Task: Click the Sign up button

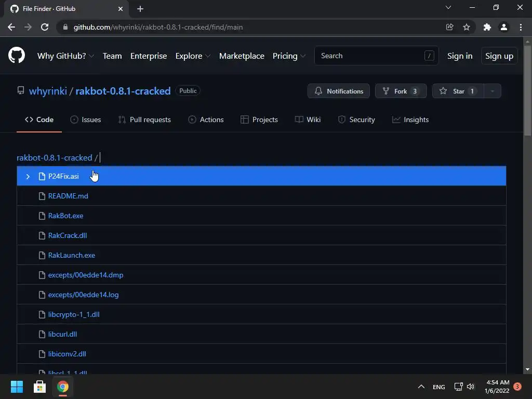Action: pos(499,56)
